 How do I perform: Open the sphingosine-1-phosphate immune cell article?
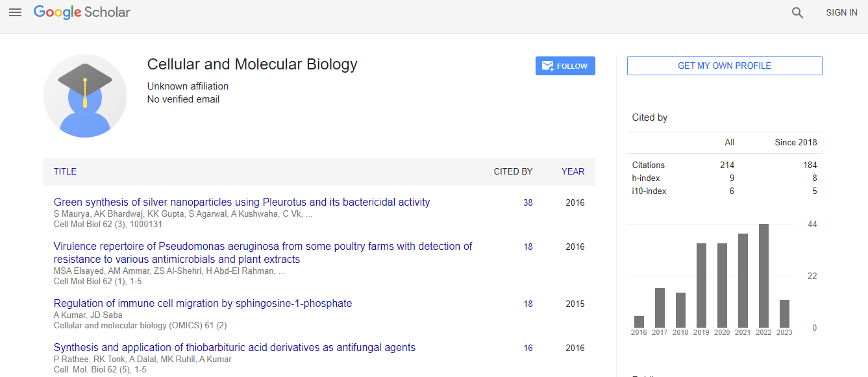pyautogui.click(x=203, y=304)
